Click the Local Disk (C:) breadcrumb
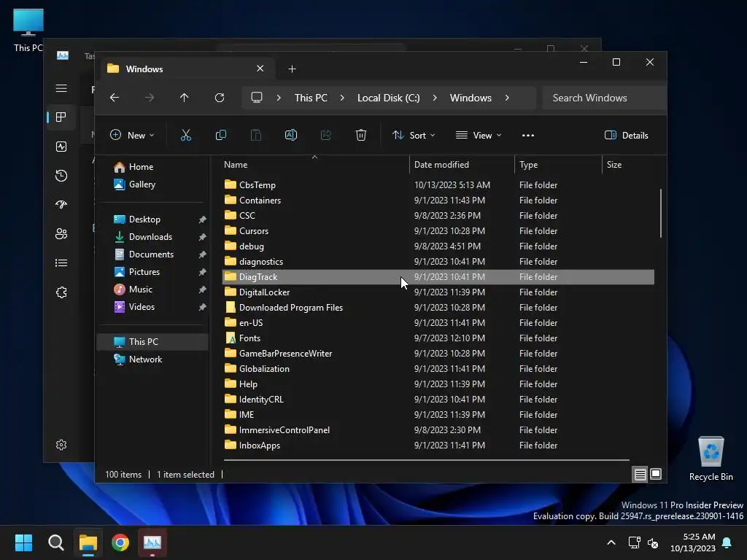 [388, 98]
